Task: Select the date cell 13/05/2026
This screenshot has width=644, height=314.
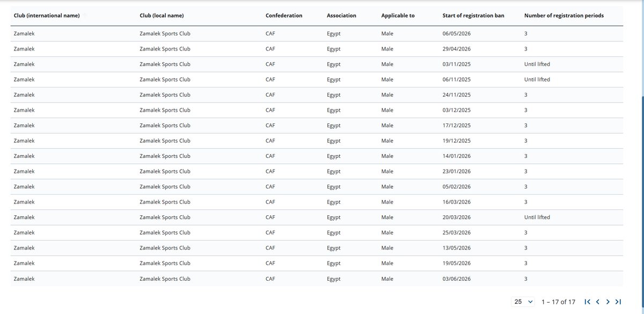Action: (x=457, y=248)
